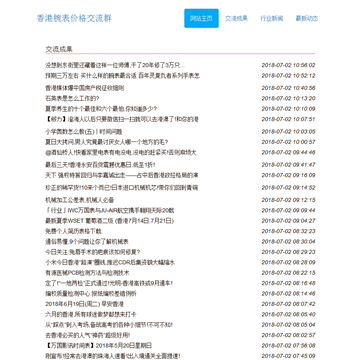The height and width of the screenshot is (360, 360).
Task: Click the timestamp 2018-07-02 08:32:23
Action: 288,231
